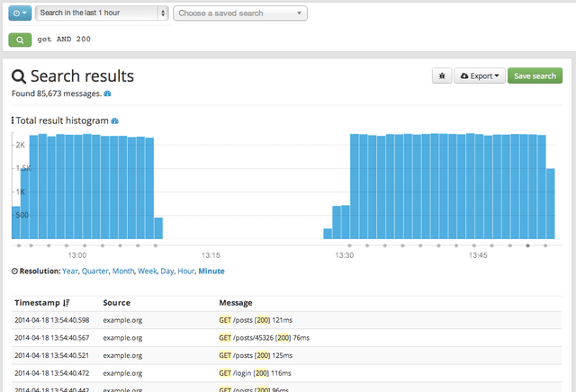Open the 'Choose a saved search' dropdown

pos(240,13)
